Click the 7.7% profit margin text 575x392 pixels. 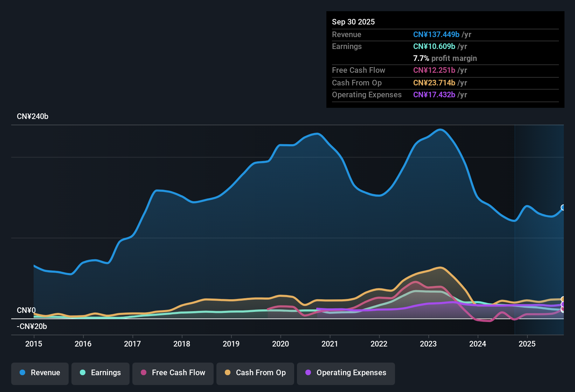coord(445,58)
